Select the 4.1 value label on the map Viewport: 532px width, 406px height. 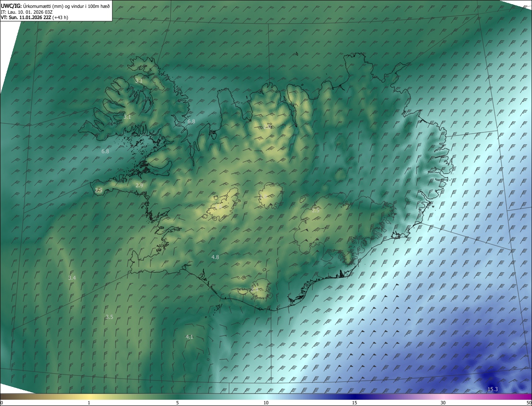[x=189, y=337]
